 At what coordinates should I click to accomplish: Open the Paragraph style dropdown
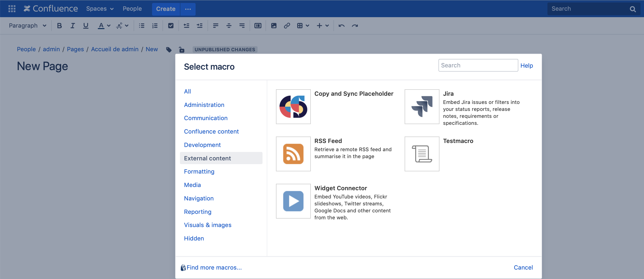tap(28, 25)
